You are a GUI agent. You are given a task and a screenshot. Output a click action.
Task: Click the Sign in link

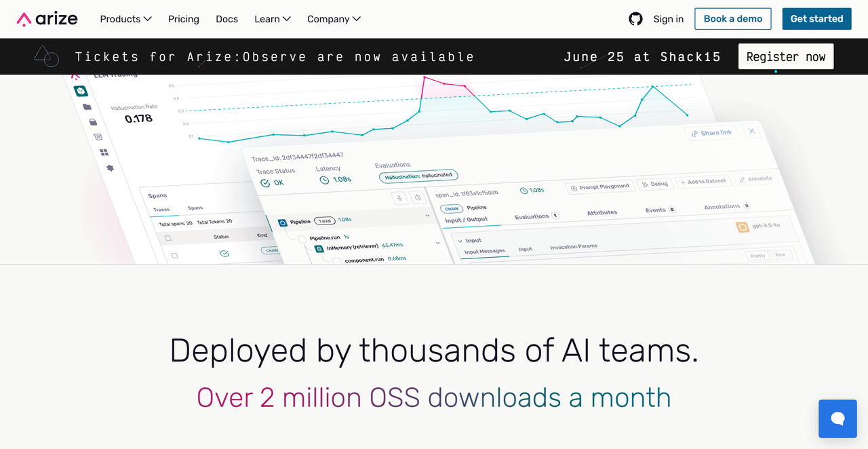(669, 19)
